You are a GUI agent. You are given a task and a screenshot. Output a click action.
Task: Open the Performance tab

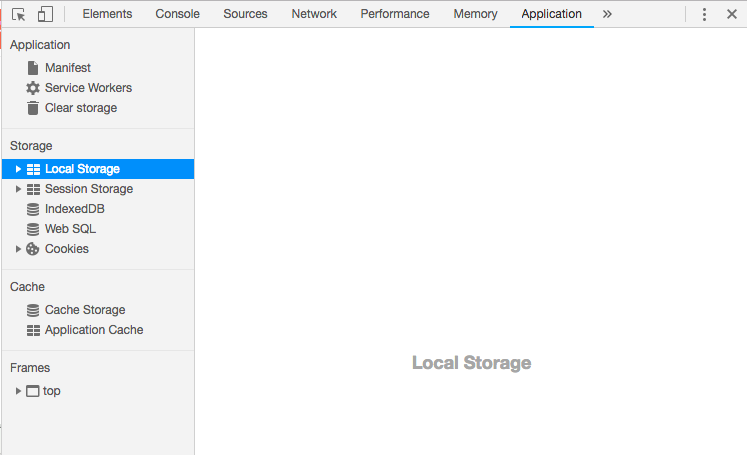(x=395, y=14)
